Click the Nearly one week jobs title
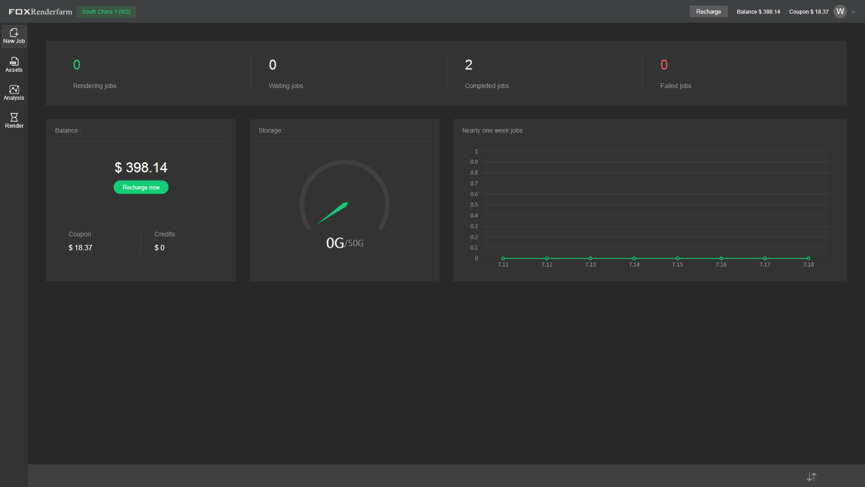This screenshot has height=487, width=865. (x=492, y=131)
